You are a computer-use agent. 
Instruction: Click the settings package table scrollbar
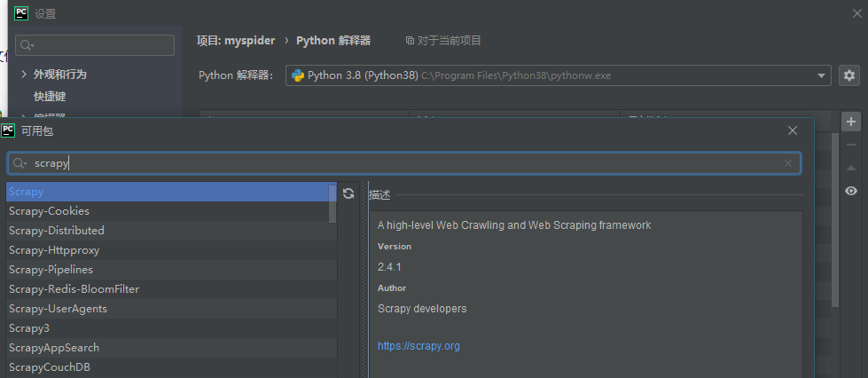[835, 219]
